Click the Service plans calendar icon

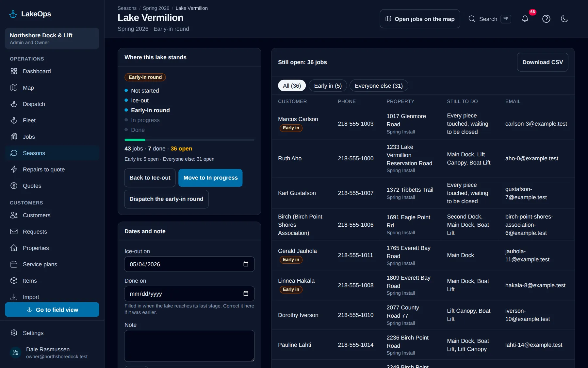coord(14,264)
